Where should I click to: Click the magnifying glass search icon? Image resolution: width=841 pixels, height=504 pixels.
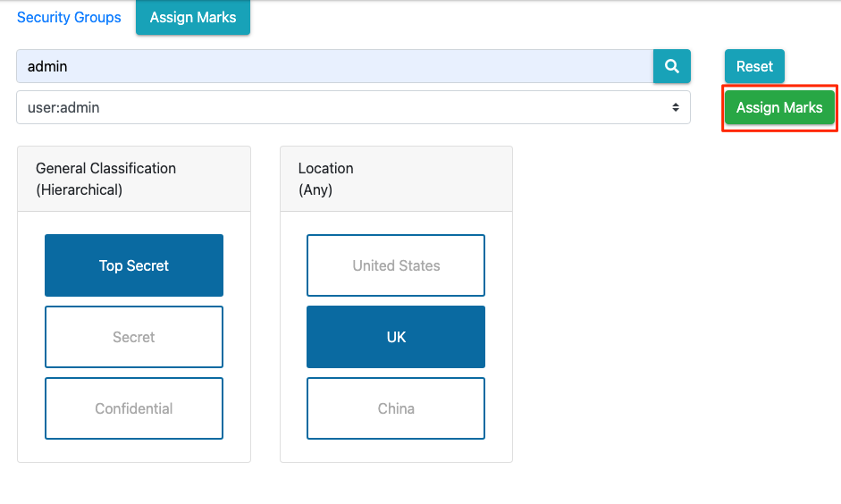pos(671,66)
